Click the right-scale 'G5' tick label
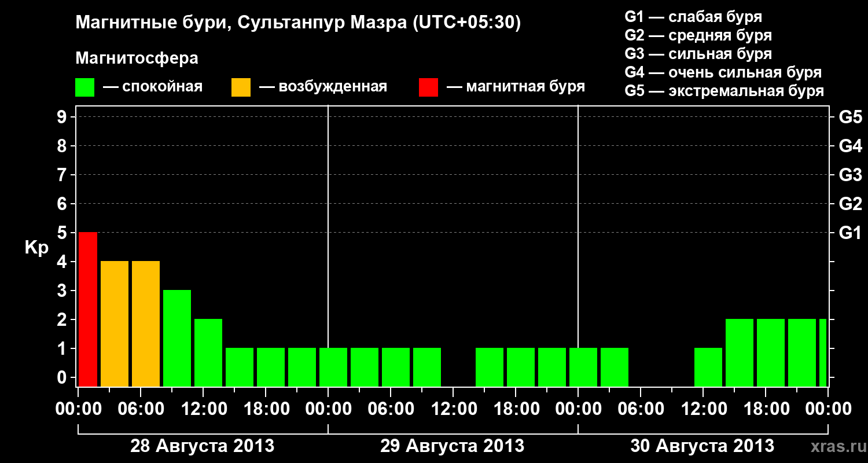This screenshot has width=868, height=463. [850, 117]
